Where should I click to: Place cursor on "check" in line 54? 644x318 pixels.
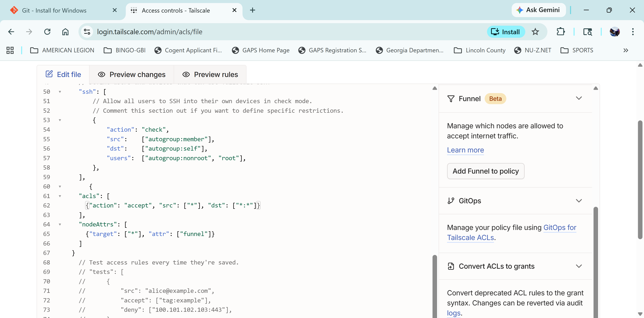click(153, 130)
